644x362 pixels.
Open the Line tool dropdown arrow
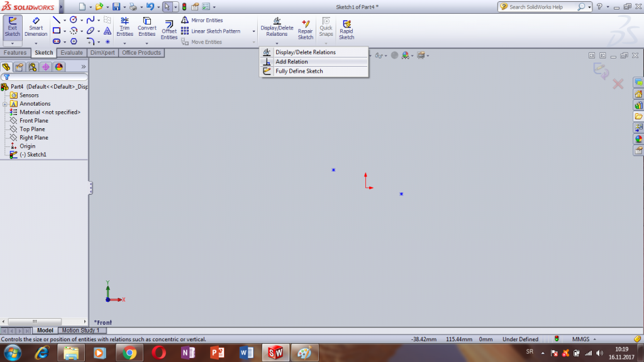tap(65, 20)
